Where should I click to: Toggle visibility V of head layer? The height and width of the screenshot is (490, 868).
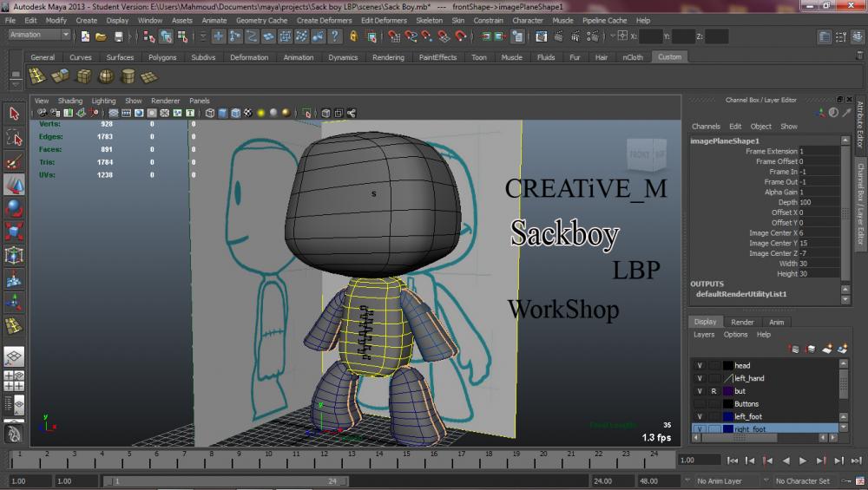[x=699, y=366]
